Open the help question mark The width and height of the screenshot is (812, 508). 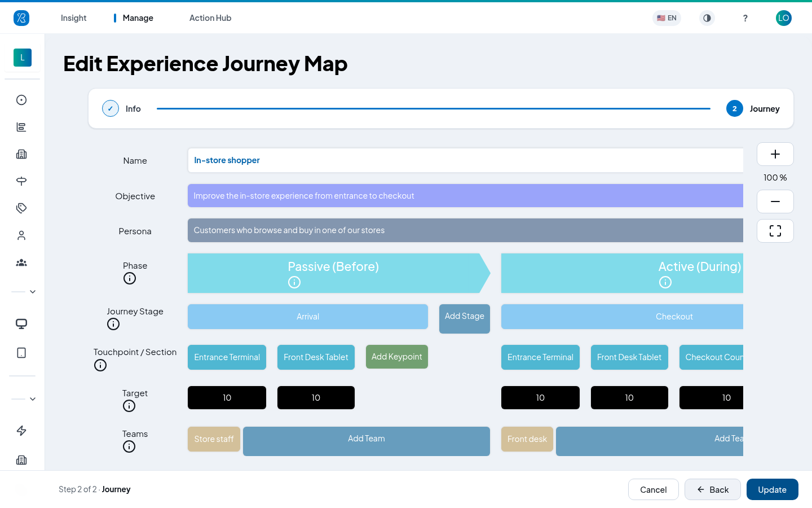745,18
